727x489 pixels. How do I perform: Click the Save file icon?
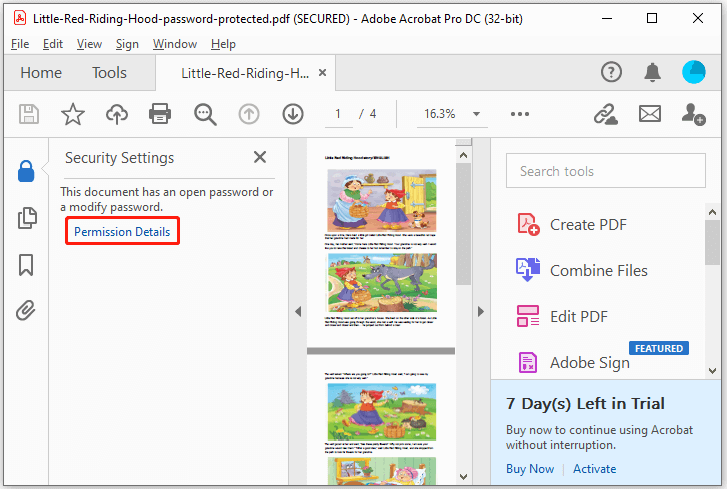click(29, 114)
